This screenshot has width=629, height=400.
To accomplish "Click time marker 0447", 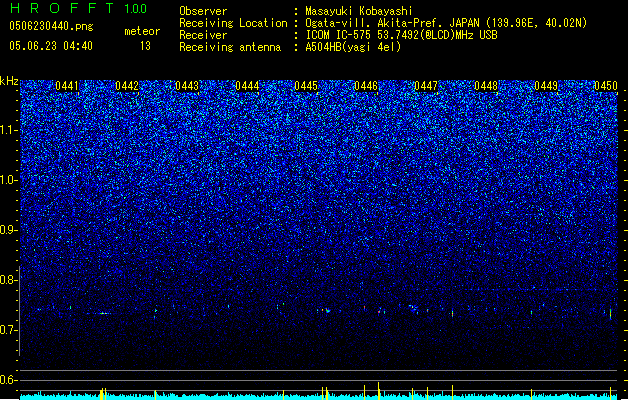I will point(426,86).
